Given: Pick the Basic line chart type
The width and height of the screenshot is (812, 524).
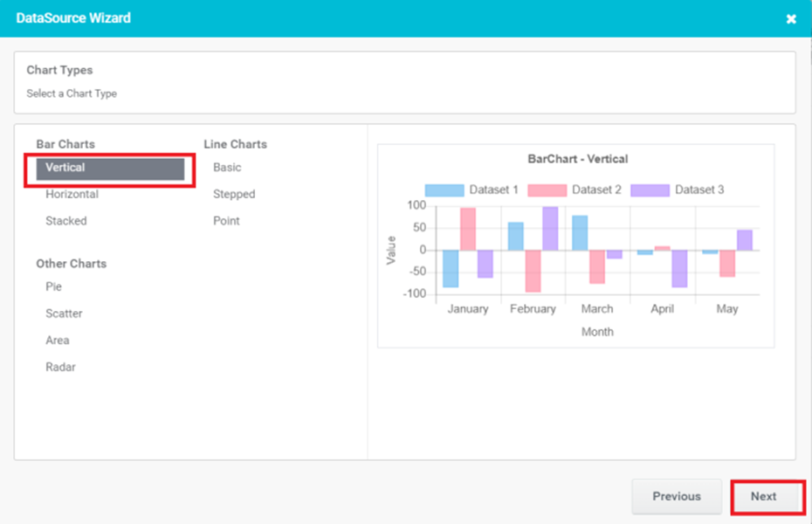Looking at the screenshot, I should 227,168.
